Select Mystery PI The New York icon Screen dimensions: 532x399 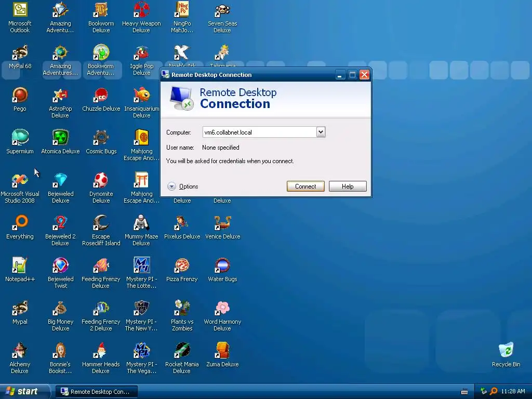point(141,316)
